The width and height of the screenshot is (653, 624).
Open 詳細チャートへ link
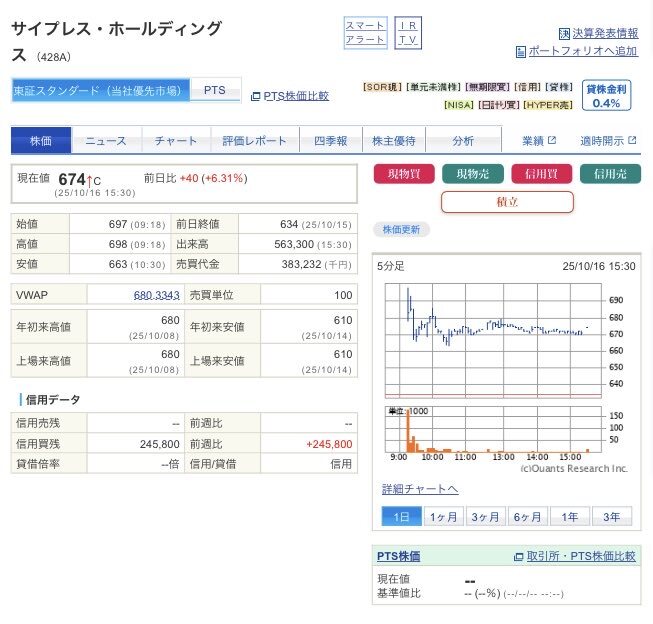(x=420, y=489)
